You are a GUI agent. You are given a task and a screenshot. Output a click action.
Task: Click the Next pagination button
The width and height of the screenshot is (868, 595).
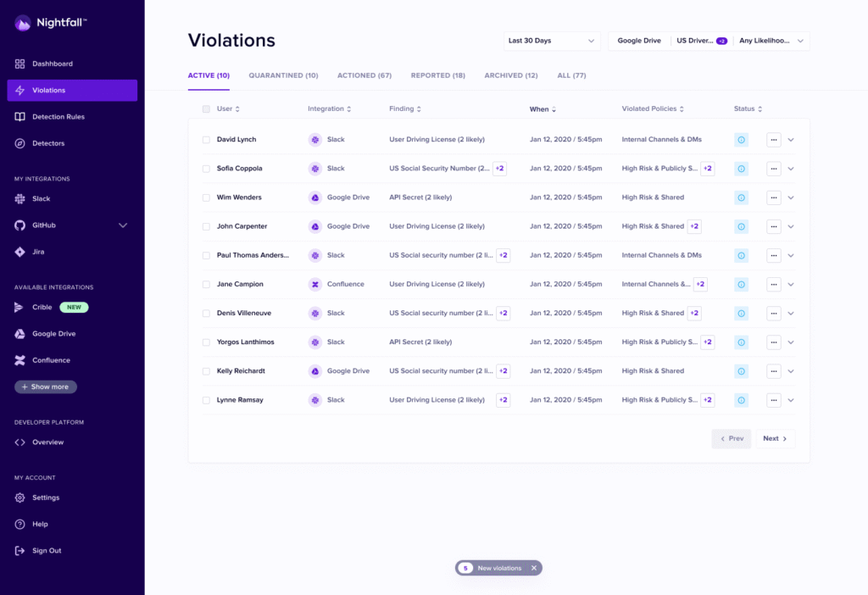(775, 439)
